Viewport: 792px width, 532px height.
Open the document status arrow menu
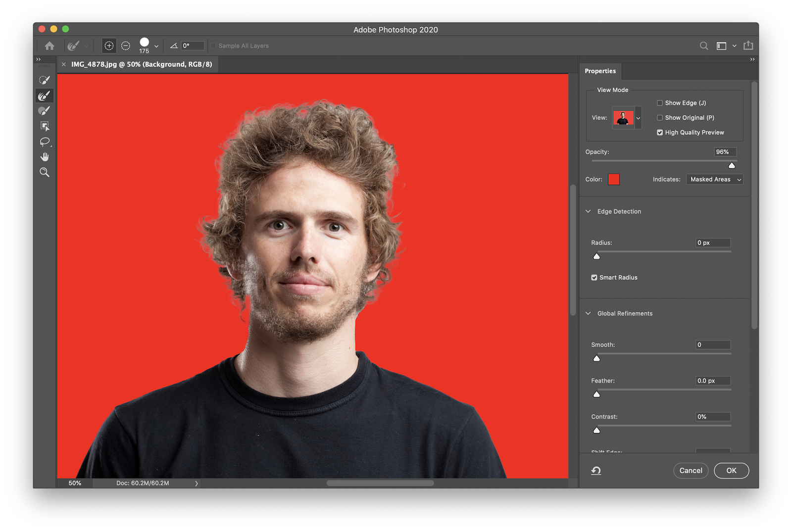pyautogui.click(x=196, y=484)
